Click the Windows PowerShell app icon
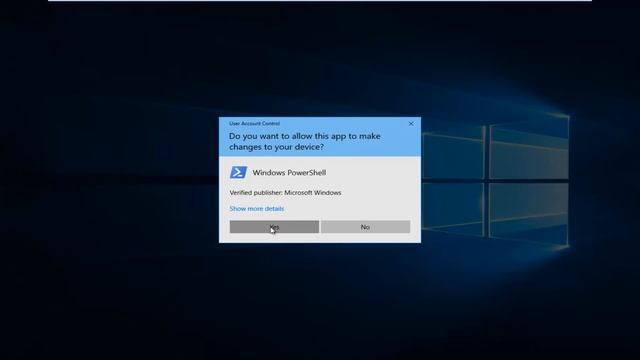The height and width of the screenshot is (360, 640). point(238,172)
